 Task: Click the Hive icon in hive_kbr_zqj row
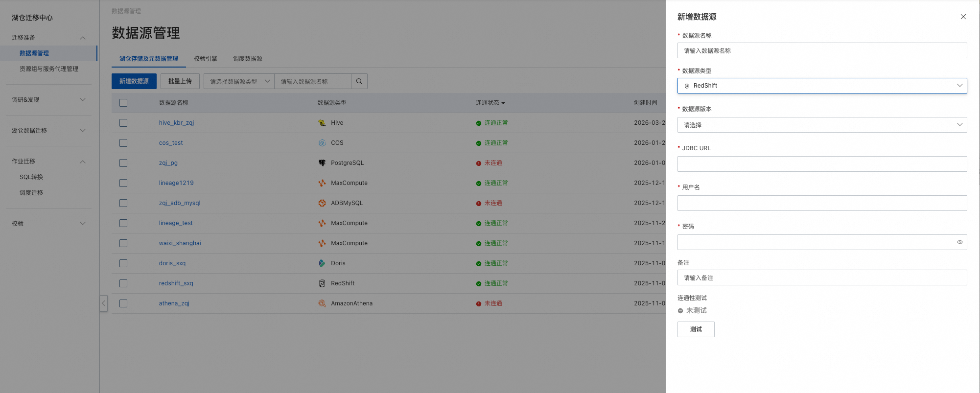(322, 123)
